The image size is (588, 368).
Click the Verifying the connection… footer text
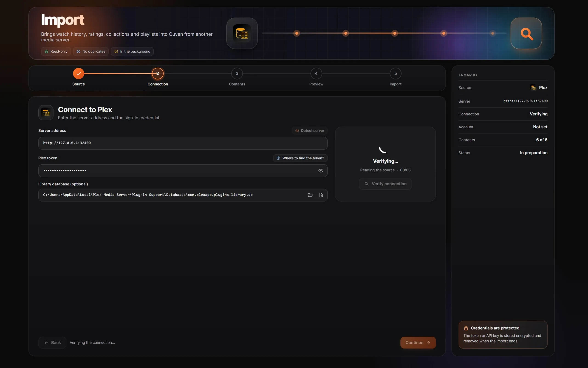point(92,343)
